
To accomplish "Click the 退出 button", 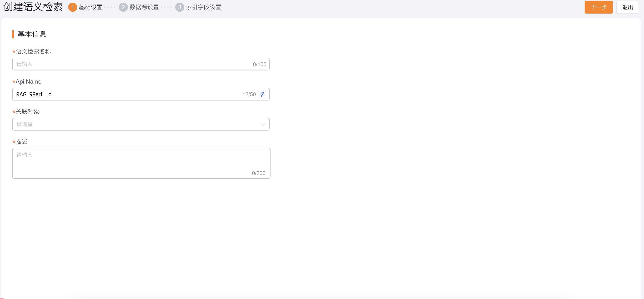I will click(627, 7).
